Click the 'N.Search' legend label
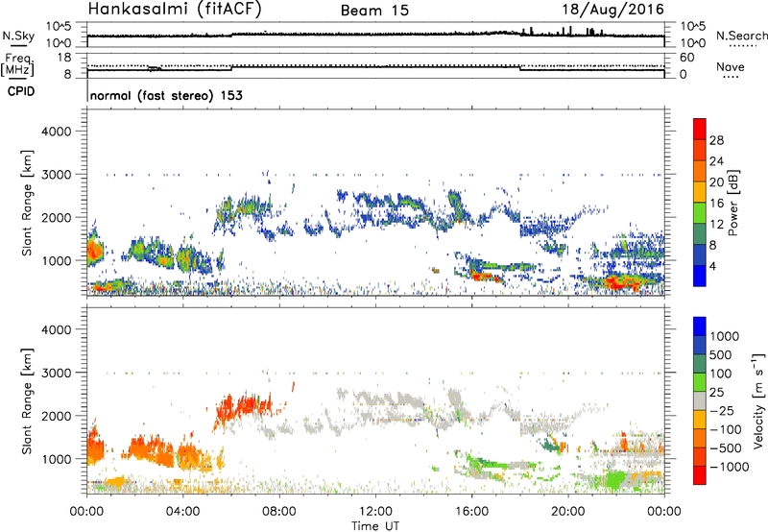This screenshot has width=768, height=532. click(x=741, y=36)
